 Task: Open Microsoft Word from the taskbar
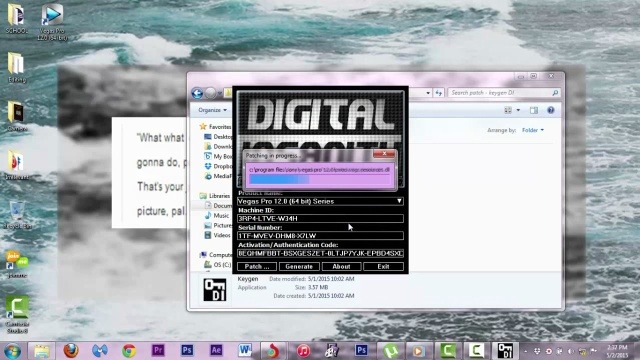245,350
